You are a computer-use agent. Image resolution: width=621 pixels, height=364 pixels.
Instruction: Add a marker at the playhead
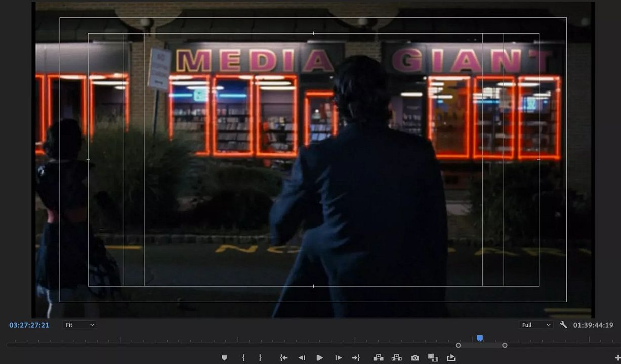point(224,357)
